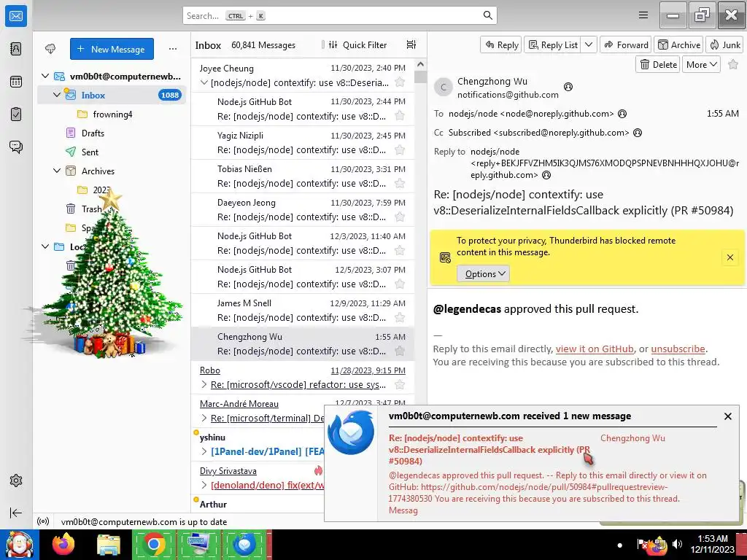
Task: Star the Tobias Nießen message
Action: click(x=400, y=183)
